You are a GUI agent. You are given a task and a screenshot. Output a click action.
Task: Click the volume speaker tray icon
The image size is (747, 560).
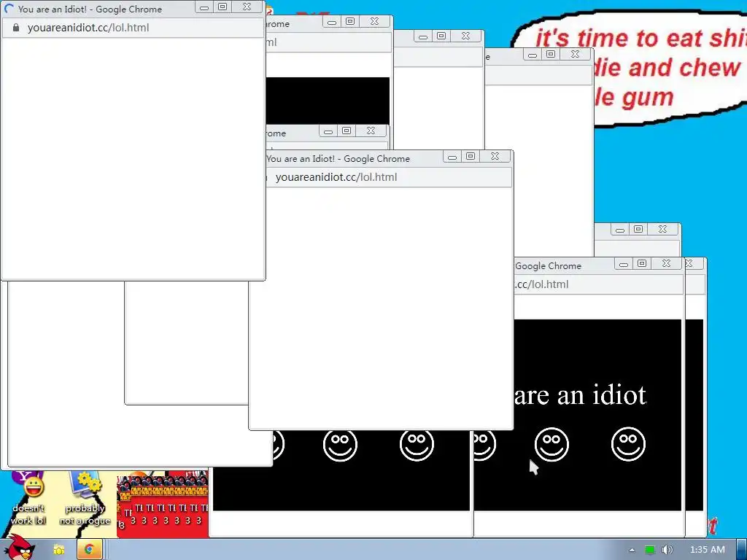click(x=667, y=550)
